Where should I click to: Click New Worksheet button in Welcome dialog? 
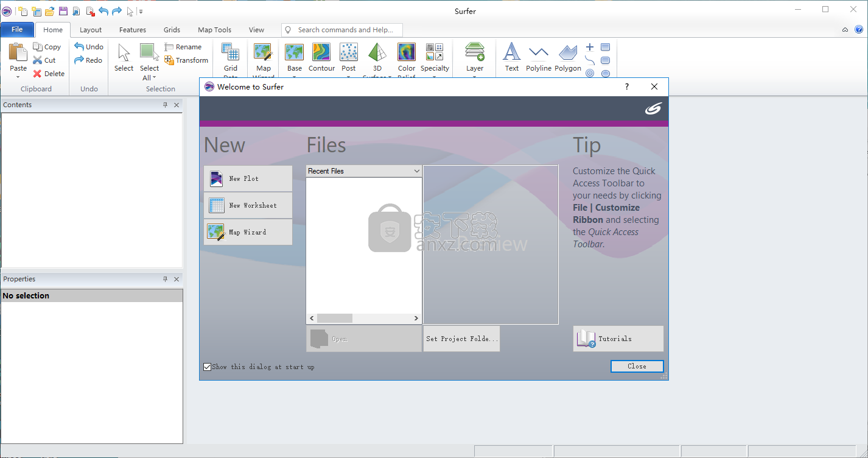click(248, 205)
